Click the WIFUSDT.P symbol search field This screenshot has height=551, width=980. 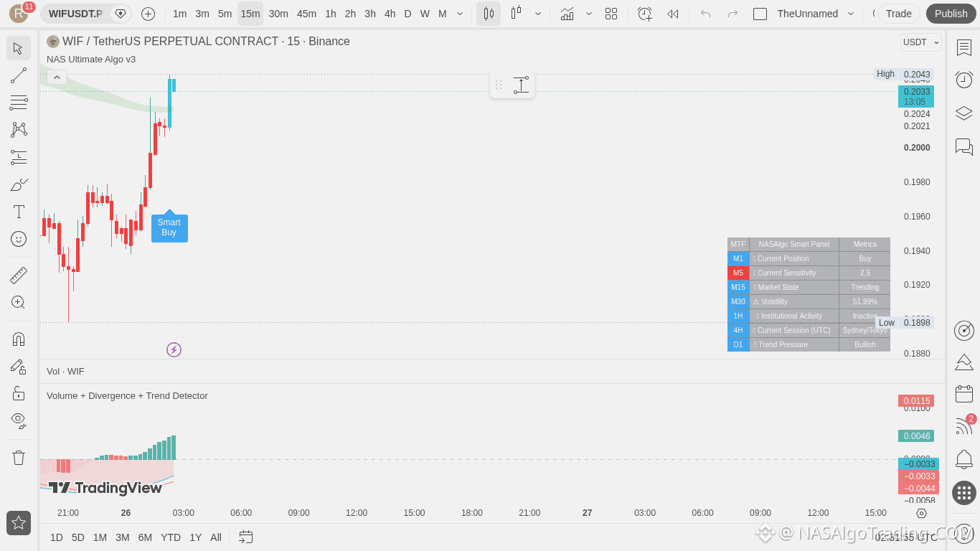76,14
